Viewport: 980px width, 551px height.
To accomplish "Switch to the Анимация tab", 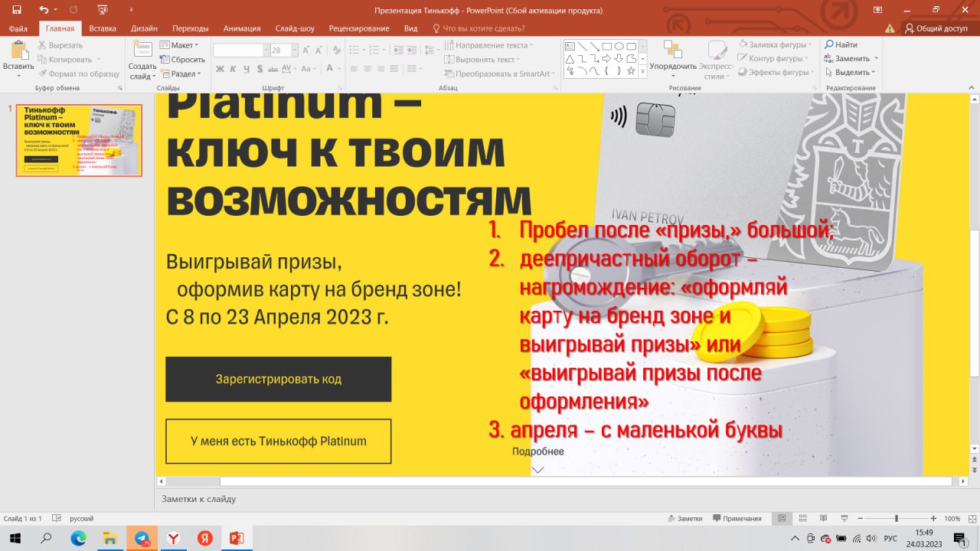I will tap(242, 28).
